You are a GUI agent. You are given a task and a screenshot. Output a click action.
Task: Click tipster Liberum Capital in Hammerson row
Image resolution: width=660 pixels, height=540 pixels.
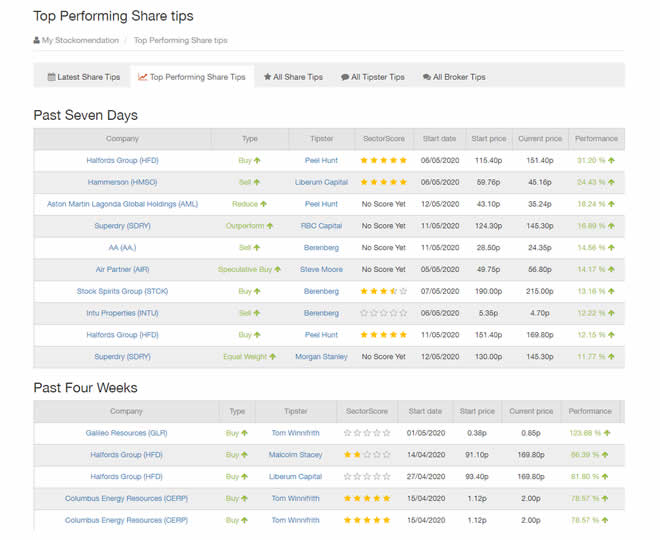pyautogui.click(x=321, y=182)
